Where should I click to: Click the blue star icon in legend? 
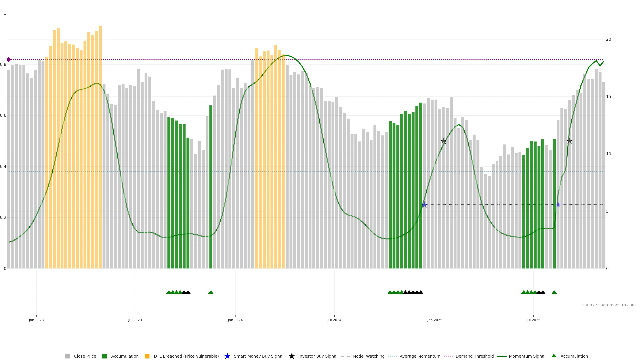pos(227,356)
